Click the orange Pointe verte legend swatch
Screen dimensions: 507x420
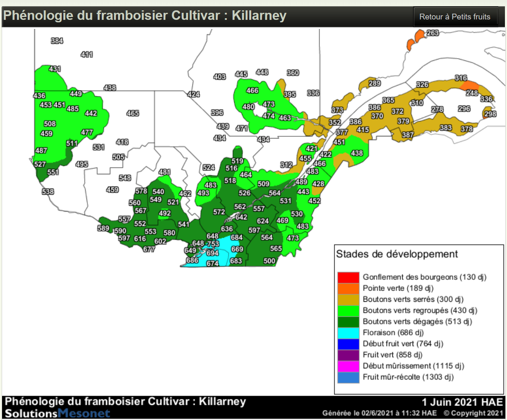pos(348,289)
